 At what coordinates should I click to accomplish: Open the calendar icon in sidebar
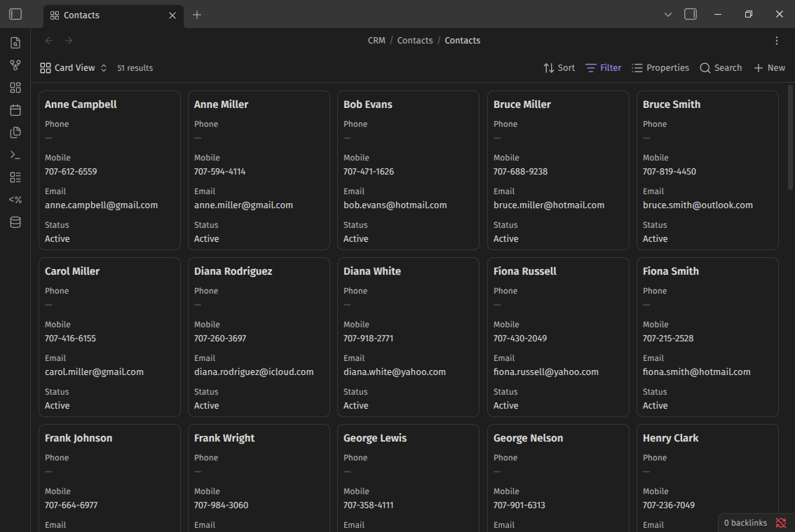(x=15, y=110)
